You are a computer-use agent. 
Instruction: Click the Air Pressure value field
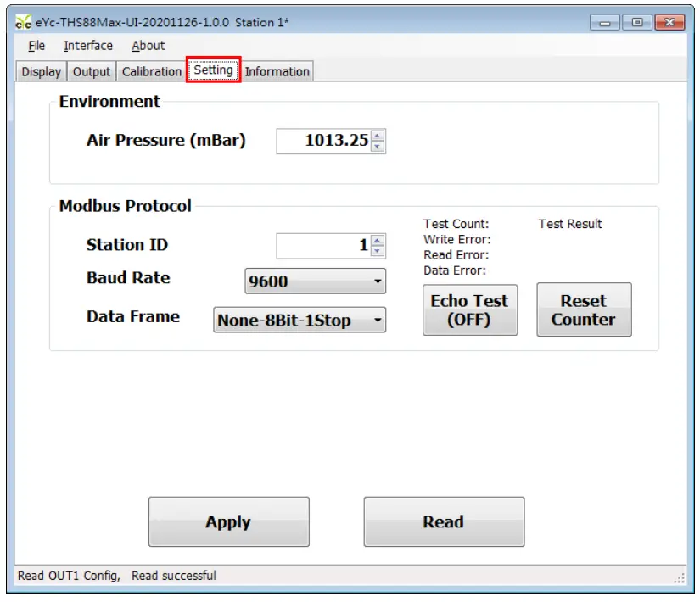[x=324, y=141]
